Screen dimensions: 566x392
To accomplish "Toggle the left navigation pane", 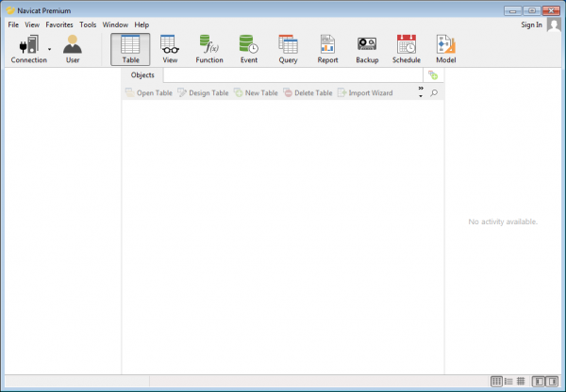I will pyautogui.click(x=538, y=382).
